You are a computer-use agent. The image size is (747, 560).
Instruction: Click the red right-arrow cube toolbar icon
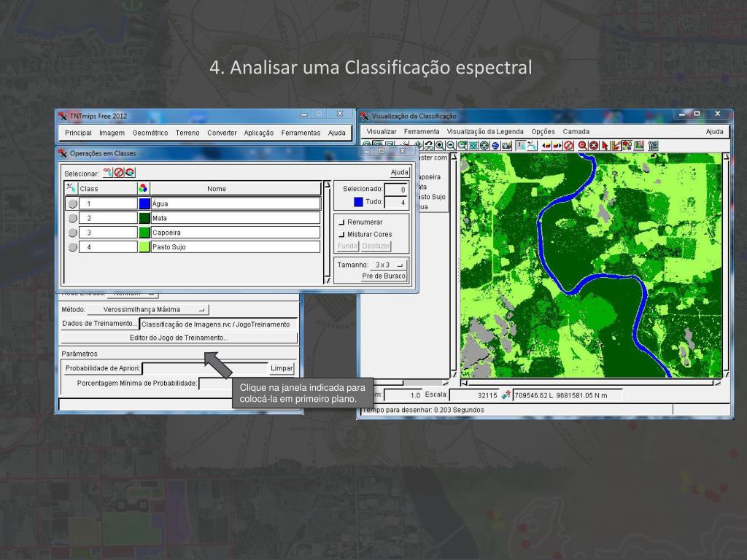[557, 145]
